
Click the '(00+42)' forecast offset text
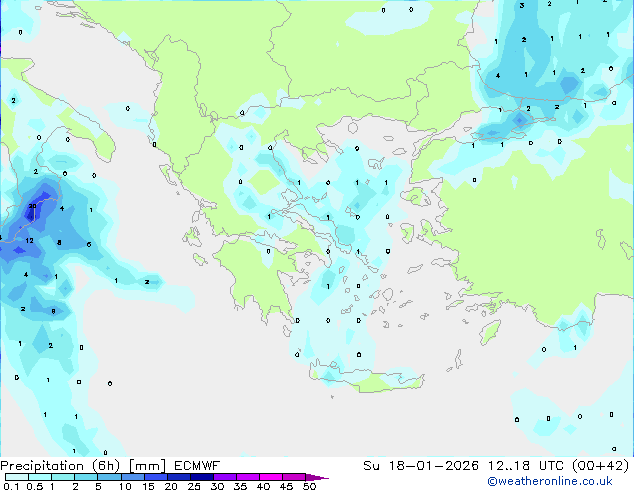tap(601, 466)
